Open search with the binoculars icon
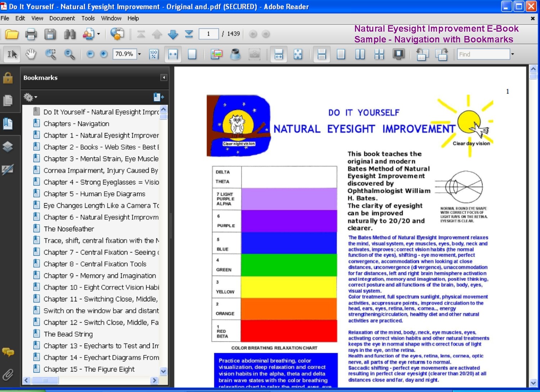 tap(70, 34)
